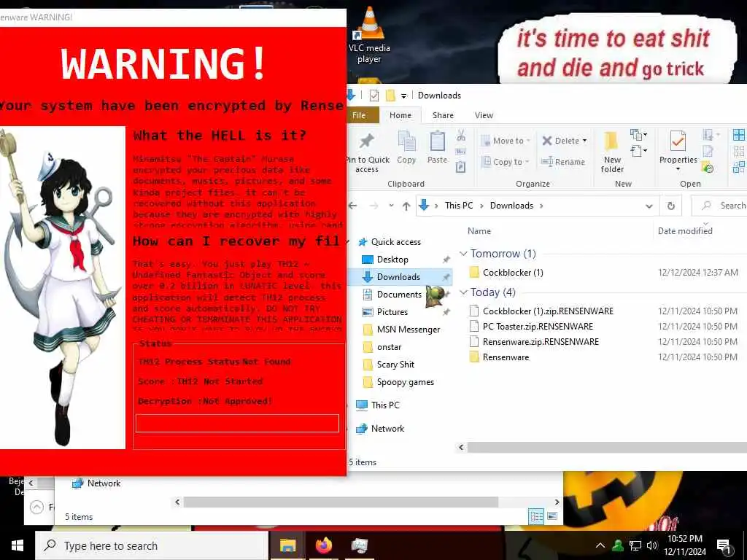Click the History icon in Open group
The image size is (747, 560).
click(708, 167)
